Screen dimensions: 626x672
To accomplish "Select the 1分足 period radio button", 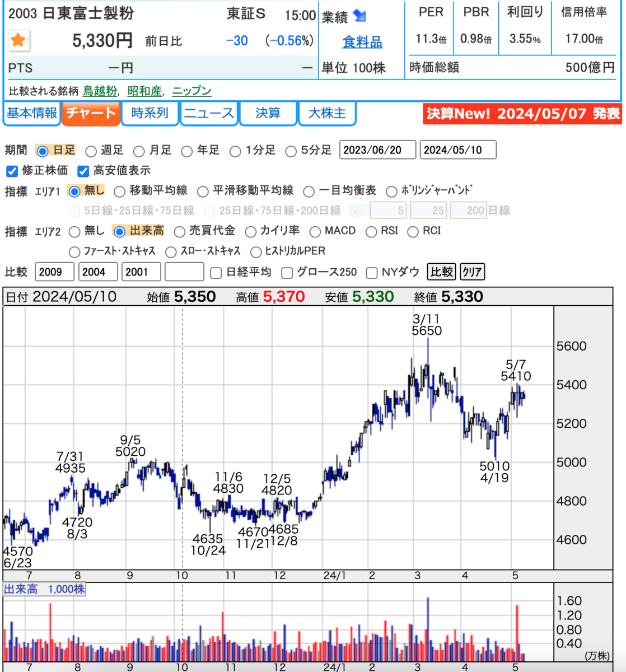I will point(236,151).
